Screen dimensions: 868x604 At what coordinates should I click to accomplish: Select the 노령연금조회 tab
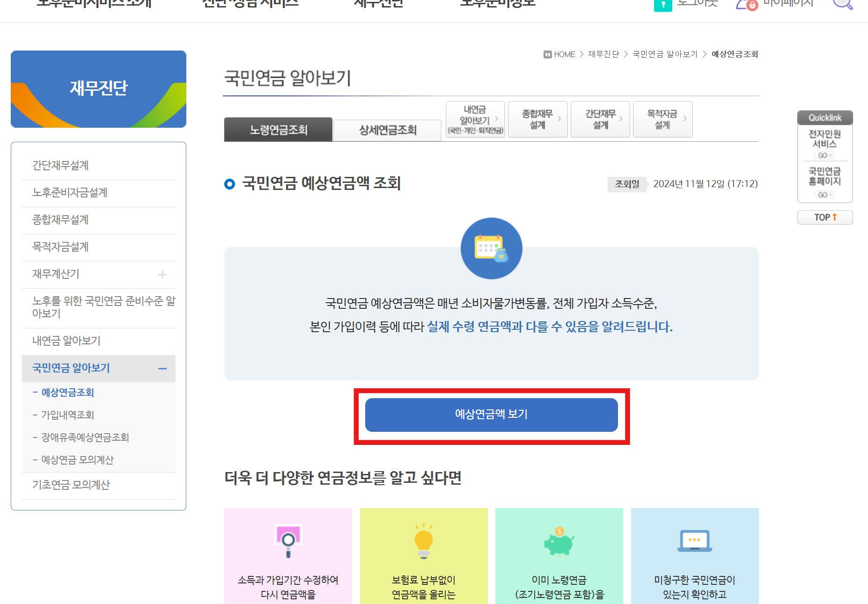[x=278, y=130]
